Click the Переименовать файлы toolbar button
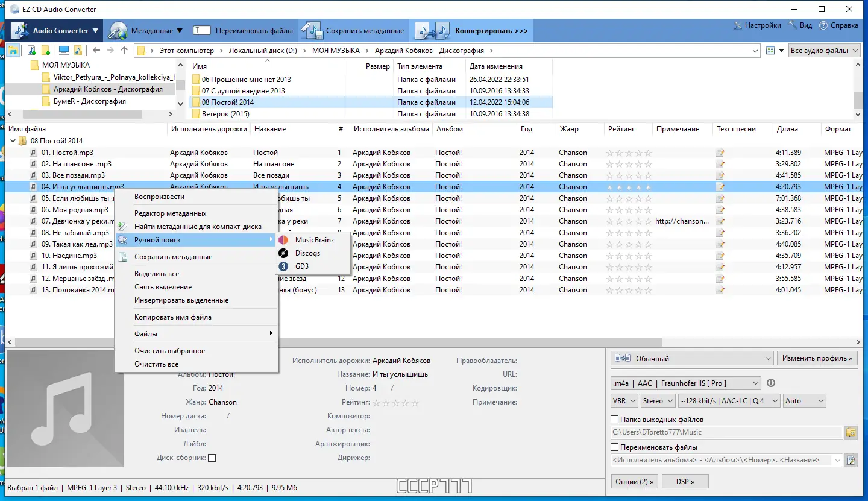 coord(243,30)
